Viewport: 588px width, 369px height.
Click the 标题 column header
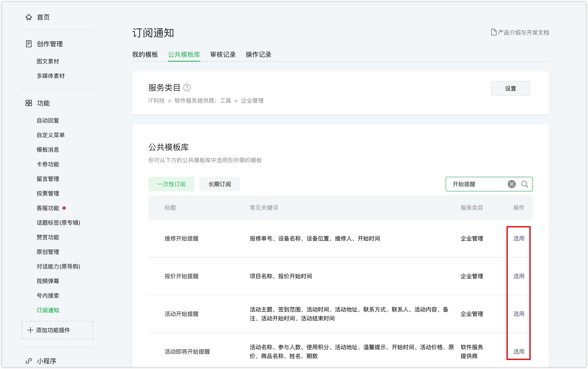[170, 208]
